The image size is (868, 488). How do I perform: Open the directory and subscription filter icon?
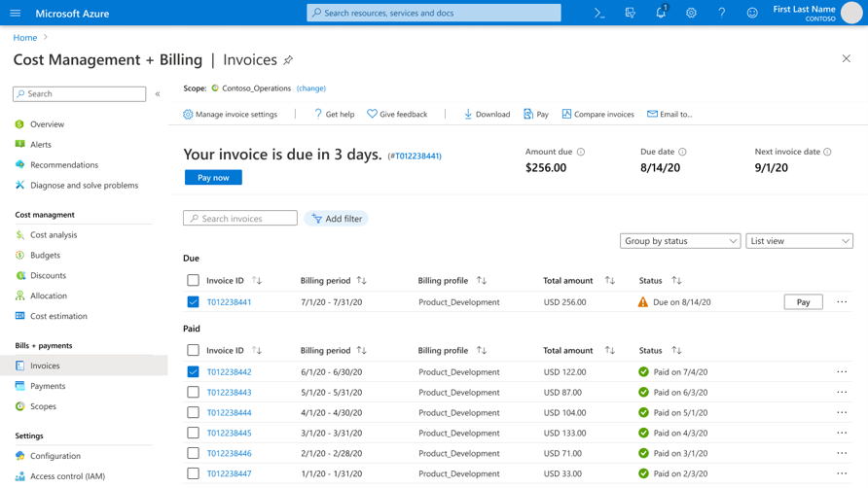pyautogui.click(x=630, y=13)
